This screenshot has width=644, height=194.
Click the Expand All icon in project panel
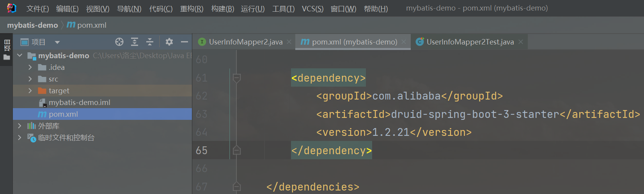[135, 42]
